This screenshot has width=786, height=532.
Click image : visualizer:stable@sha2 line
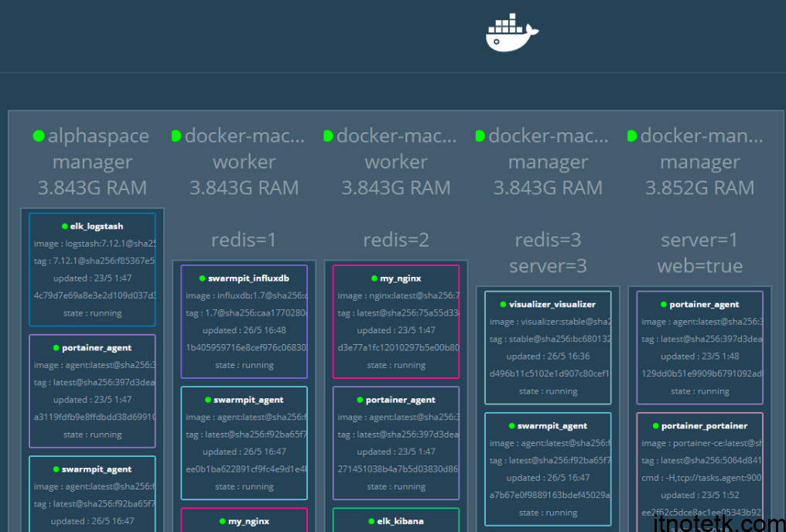550,322
